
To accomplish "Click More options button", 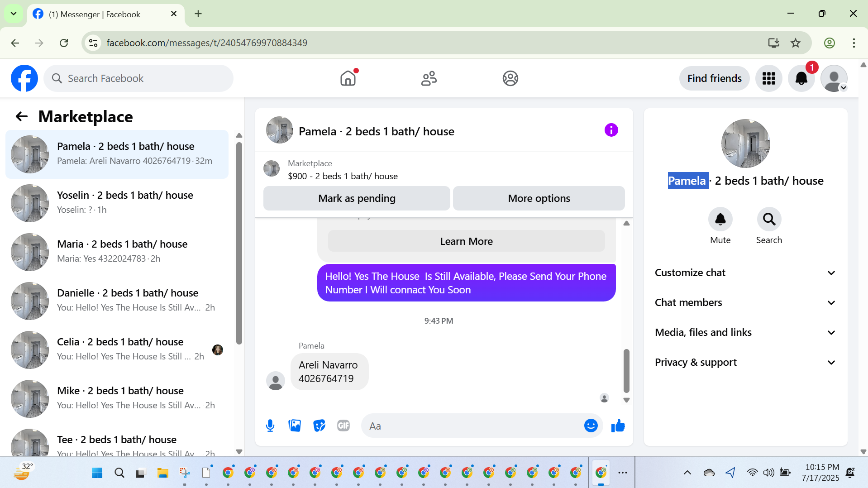I will pos(539,198).
